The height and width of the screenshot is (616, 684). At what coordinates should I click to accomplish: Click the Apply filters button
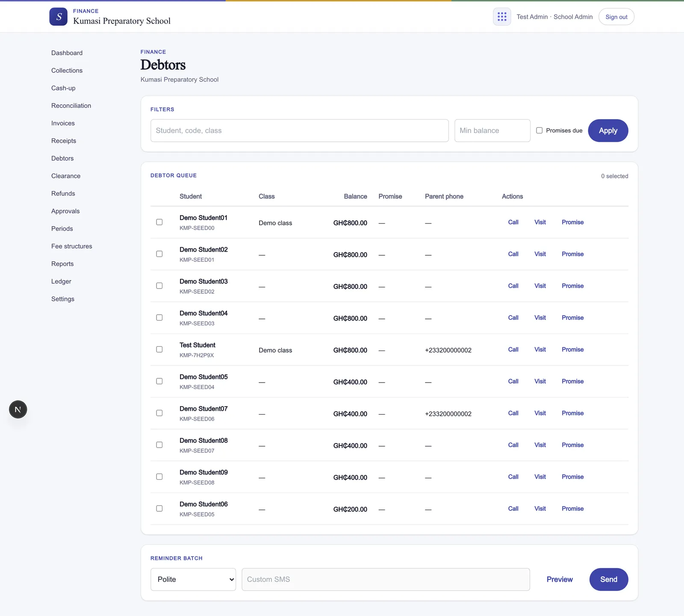[608, 130]
